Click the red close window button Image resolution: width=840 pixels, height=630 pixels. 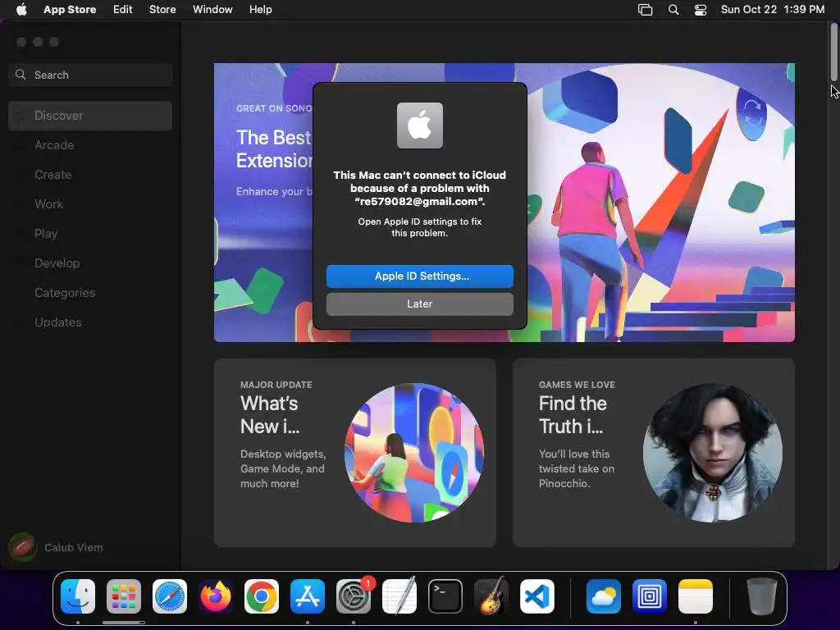pos(21,42)
